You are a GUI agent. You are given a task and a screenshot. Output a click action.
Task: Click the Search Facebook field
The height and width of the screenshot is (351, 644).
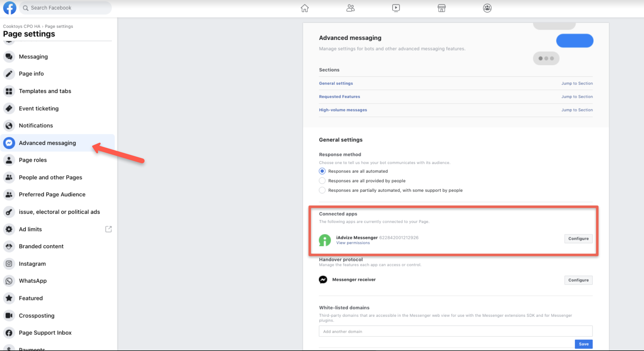65,8
